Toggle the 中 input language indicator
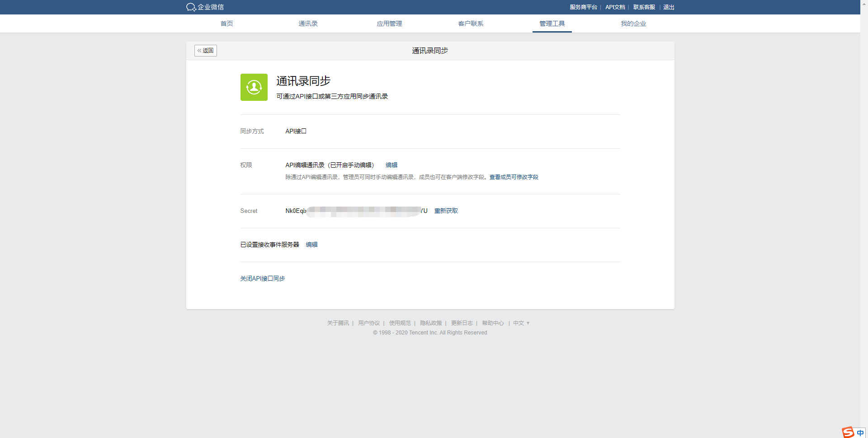Viewport: 868px width, 438px height. tap(860, 433)
